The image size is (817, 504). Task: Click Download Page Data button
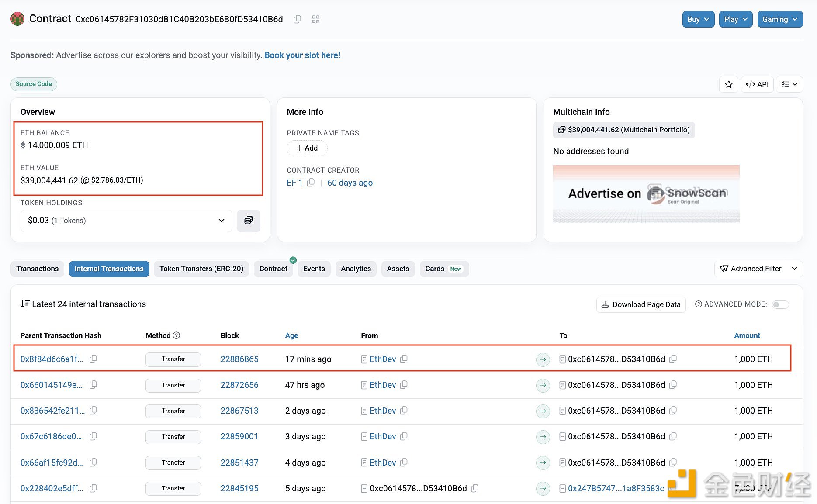coord(640,304)
